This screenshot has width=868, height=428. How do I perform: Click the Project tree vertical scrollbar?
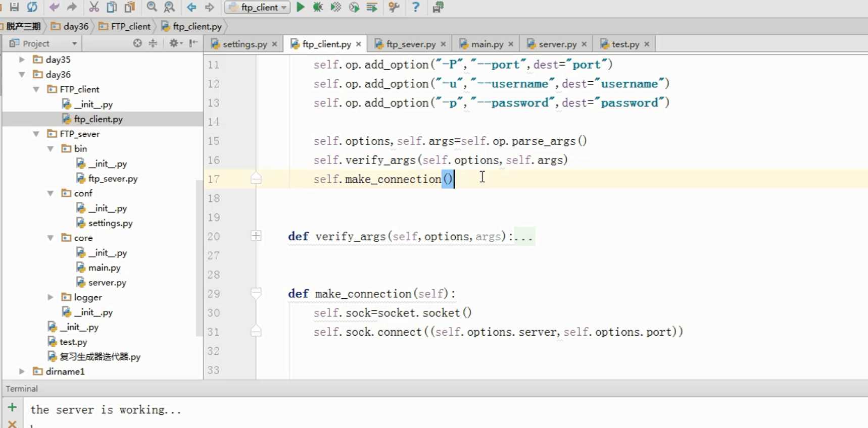[x=199, y=257]
